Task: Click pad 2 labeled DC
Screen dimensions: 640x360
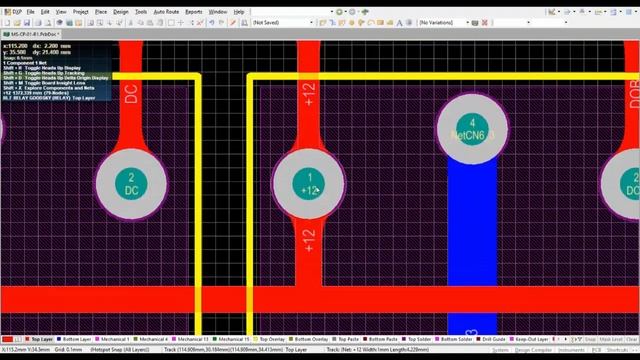Action: [131, 184]
